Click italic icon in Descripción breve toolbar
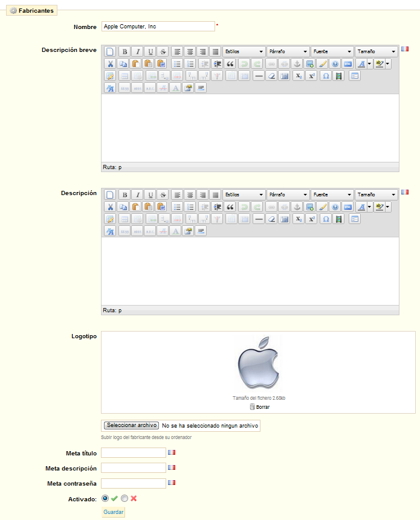The image size is (420, 520). [137, 51]
